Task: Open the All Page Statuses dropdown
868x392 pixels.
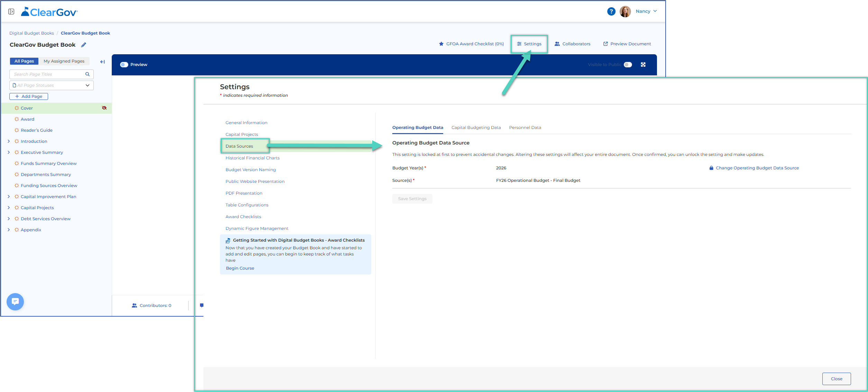Action: click(x=51, y=85)
